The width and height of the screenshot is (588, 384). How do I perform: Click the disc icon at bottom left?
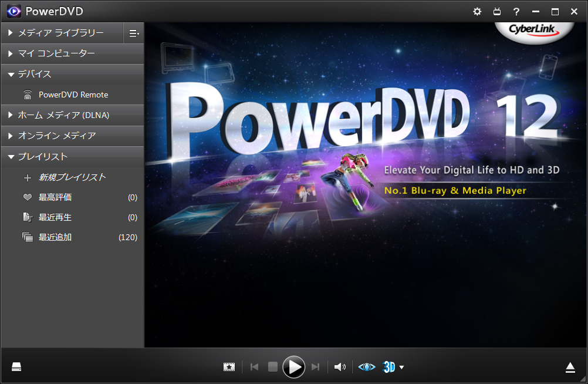(x=16, y=366)
